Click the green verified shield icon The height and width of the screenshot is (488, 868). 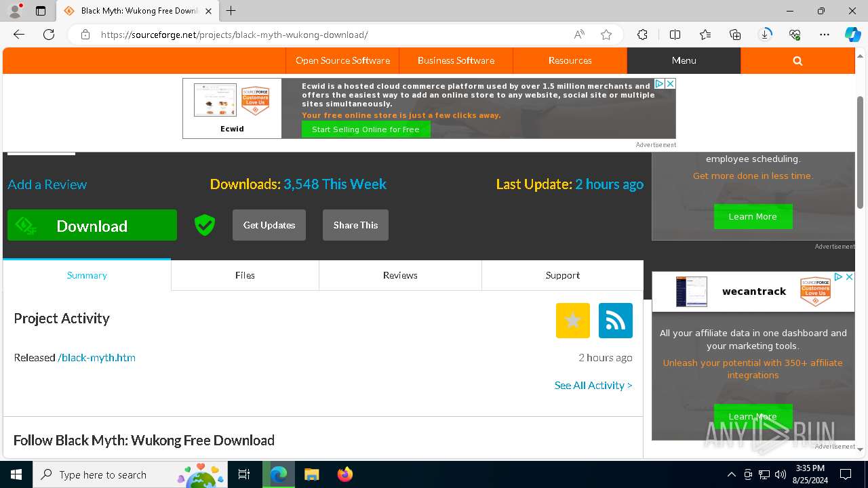pyautogui.click(x=205, y=225)
